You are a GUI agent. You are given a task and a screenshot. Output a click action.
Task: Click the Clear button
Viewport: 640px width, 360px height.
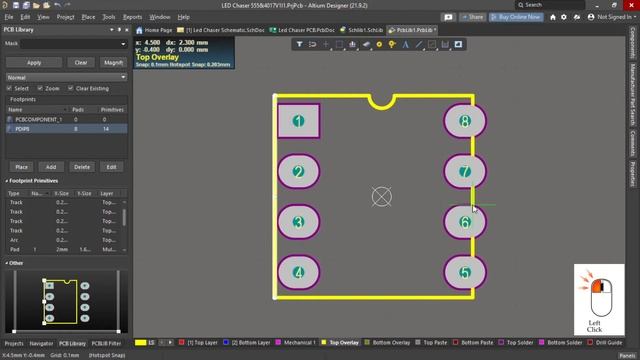tap(81, 62)
